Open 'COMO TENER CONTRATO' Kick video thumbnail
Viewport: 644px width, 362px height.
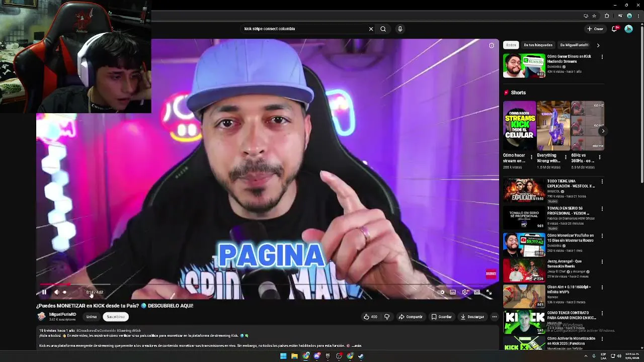click(524, 323)
